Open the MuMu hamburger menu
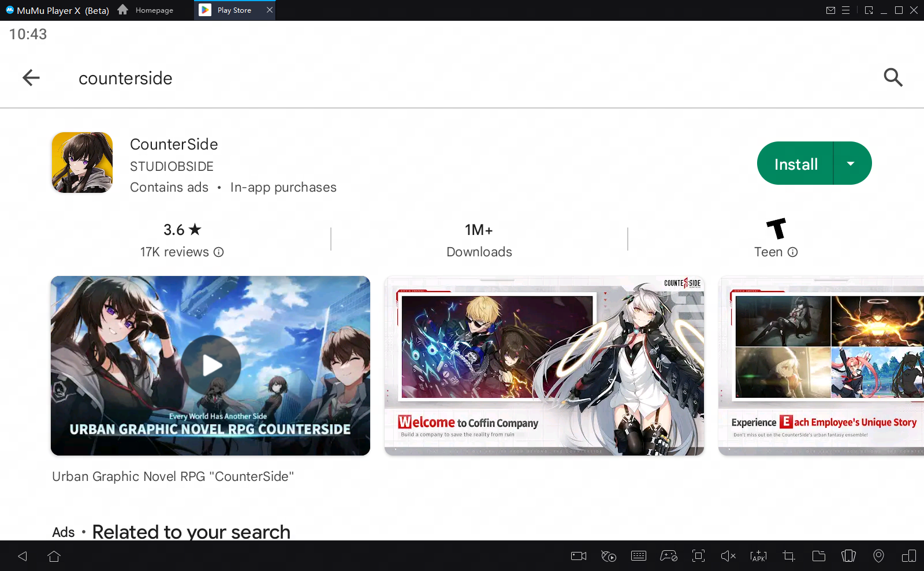 coord(846,10)
